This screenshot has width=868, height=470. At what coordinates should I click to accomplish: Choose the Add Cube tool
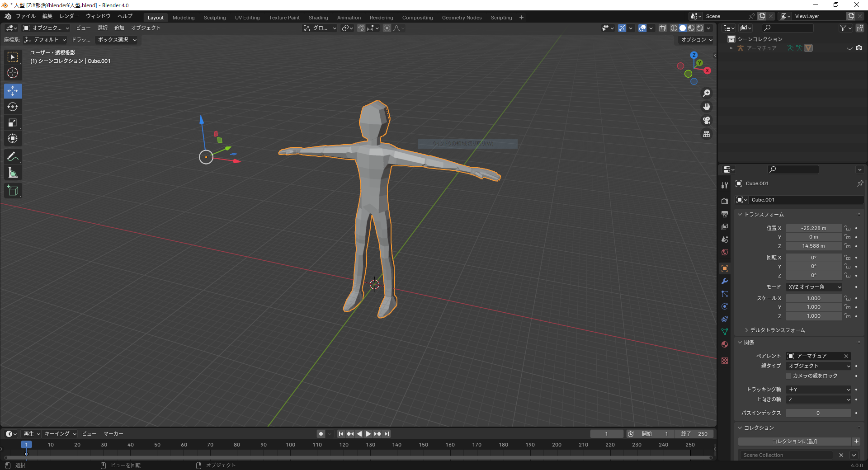pyautogui.click(x=13, y=191)
